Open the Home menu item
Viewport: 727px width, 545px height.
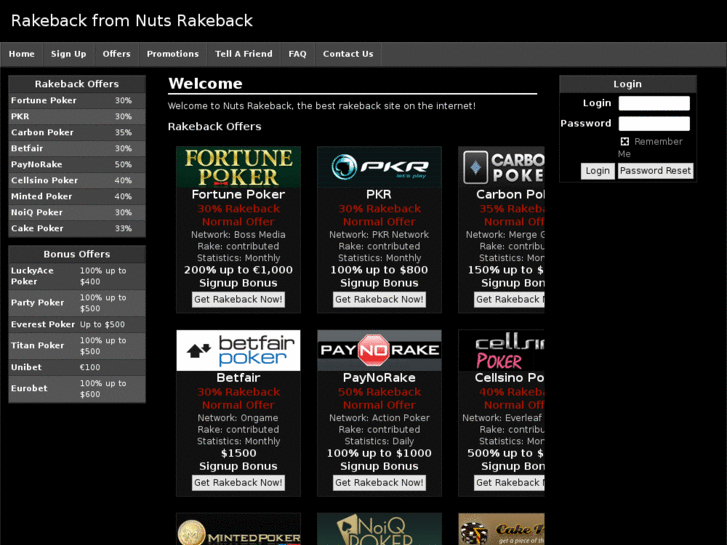[x=22, y=54]
